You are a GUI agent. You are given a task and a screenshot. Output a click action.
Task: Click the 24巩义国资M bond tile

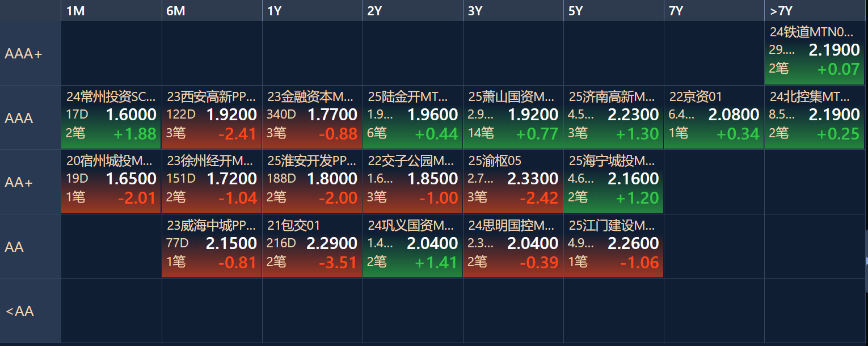point(412,246)
